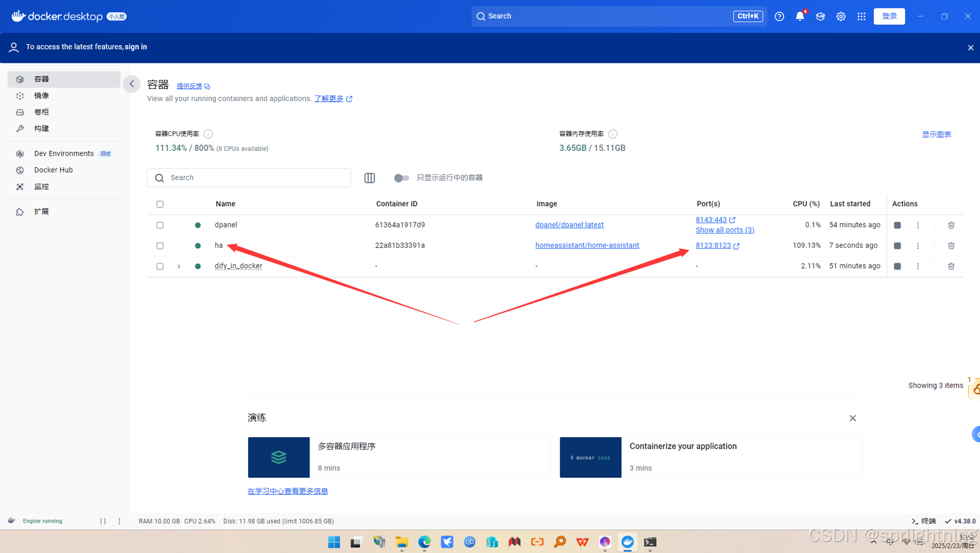This screenshot has width=980, height=553.
Task: Click 显示图表 link
Action: 937,134
